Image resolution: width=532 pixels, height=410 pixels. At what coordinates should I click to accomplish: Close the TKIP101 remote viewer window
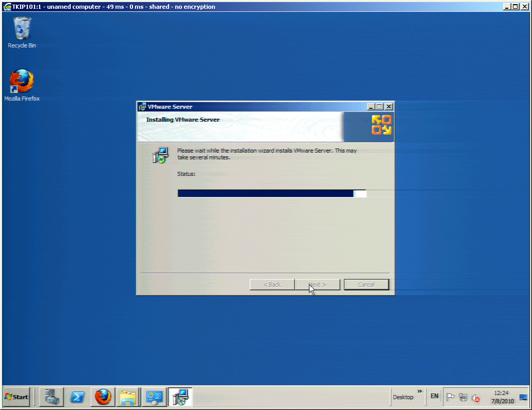(x=524, y=7)
